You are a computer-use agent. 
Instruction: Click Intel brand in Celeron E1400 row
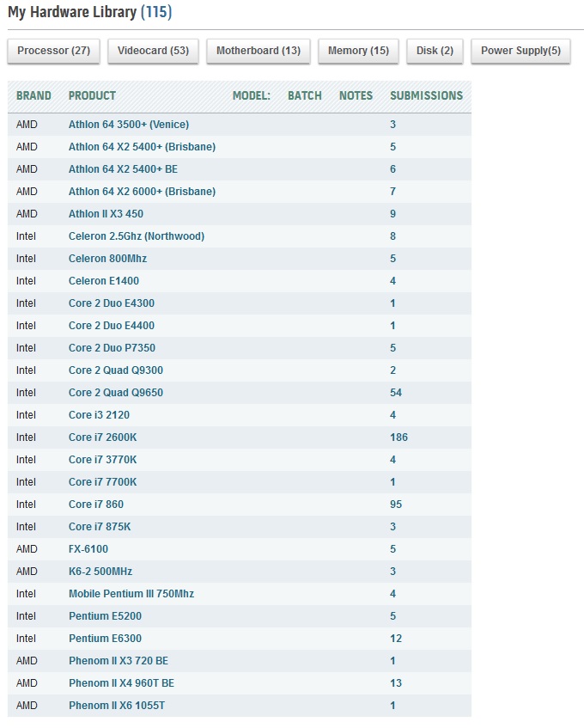pos(26,281)
